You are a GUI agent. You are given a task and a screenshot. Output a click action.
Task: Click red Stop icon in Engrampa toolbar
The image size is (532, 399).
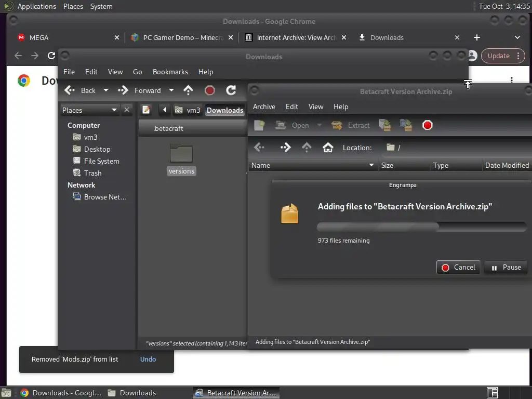pos(428,125)
